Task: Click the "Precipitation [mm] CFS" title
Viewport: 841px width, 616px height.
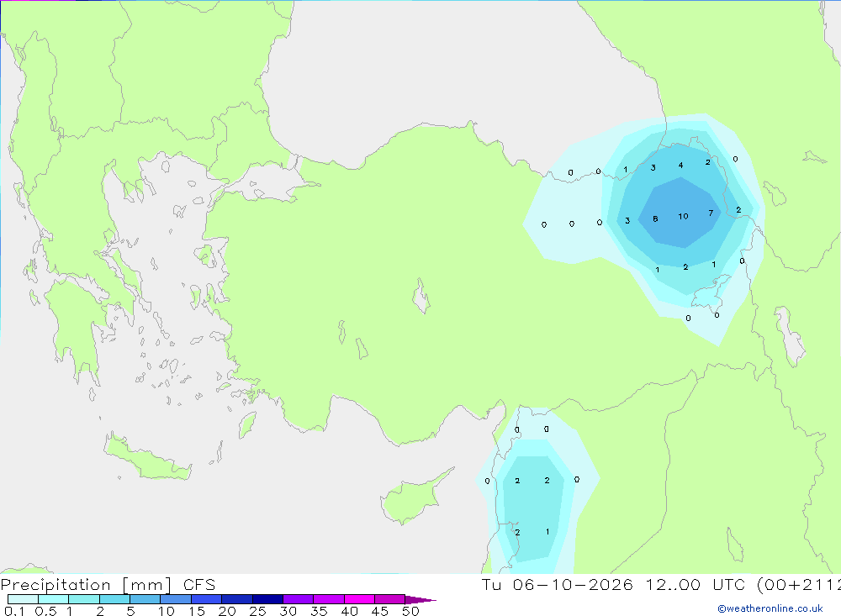Action: point(108,585)
